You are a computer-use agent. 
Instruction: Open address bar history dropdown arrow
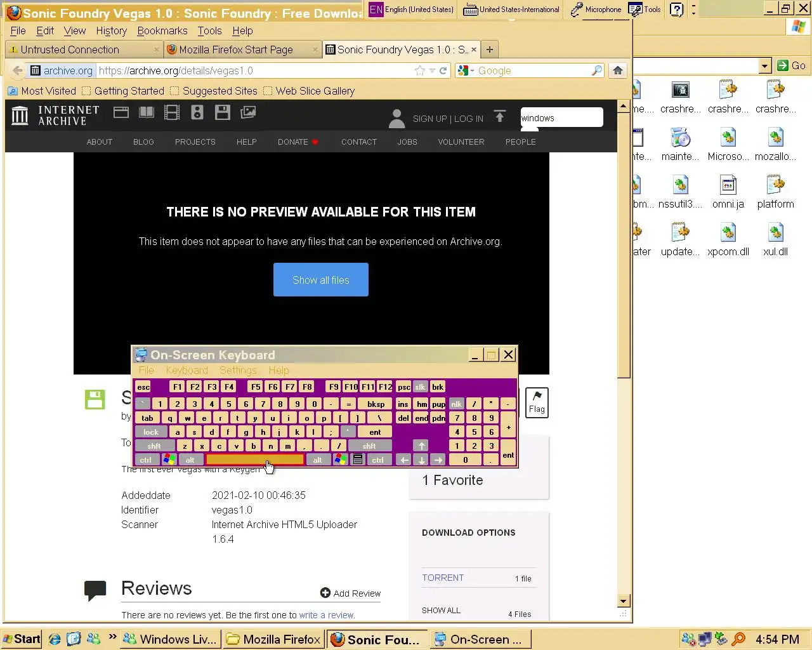432,71
